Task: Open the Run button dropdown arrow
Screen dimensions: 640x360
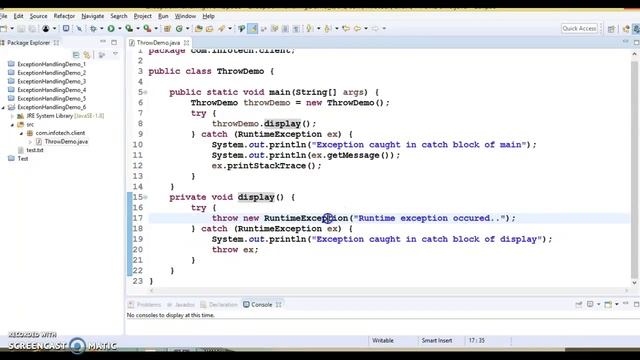Action: pyautogui.click(x=120, y=29)
